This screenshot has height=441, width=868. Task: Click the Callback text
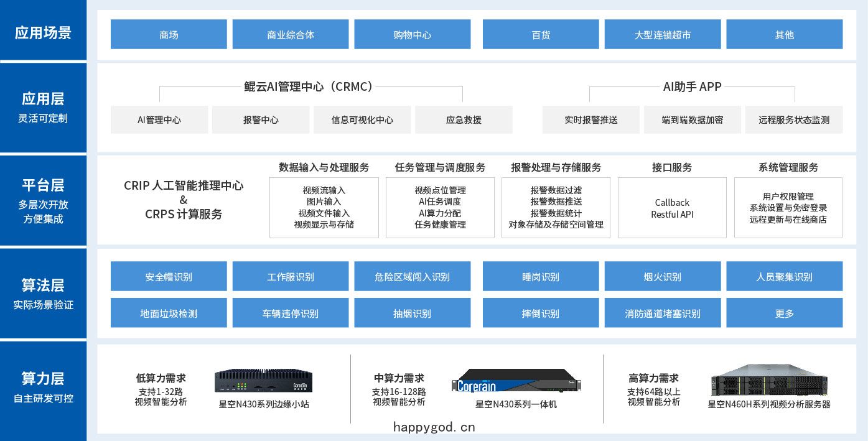(672, 203)
